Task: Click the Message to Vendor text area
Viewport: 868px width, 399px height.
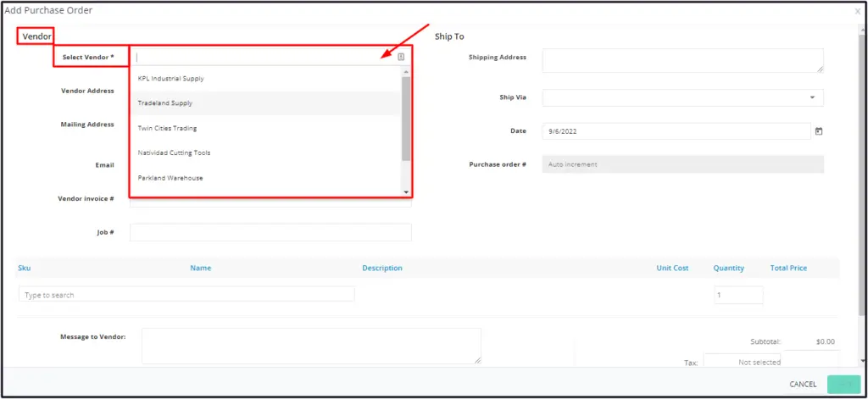Action: pos(311,346)
